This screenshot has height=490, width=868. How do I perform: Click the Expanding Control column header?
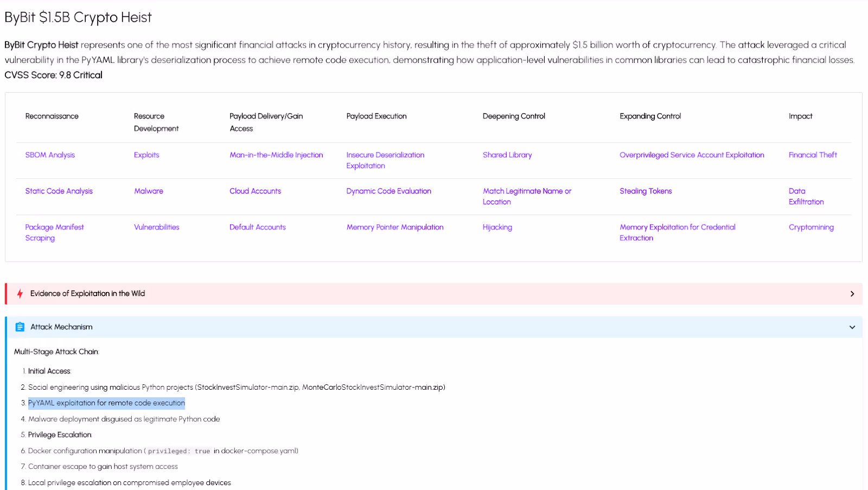(x=650, y=117)
